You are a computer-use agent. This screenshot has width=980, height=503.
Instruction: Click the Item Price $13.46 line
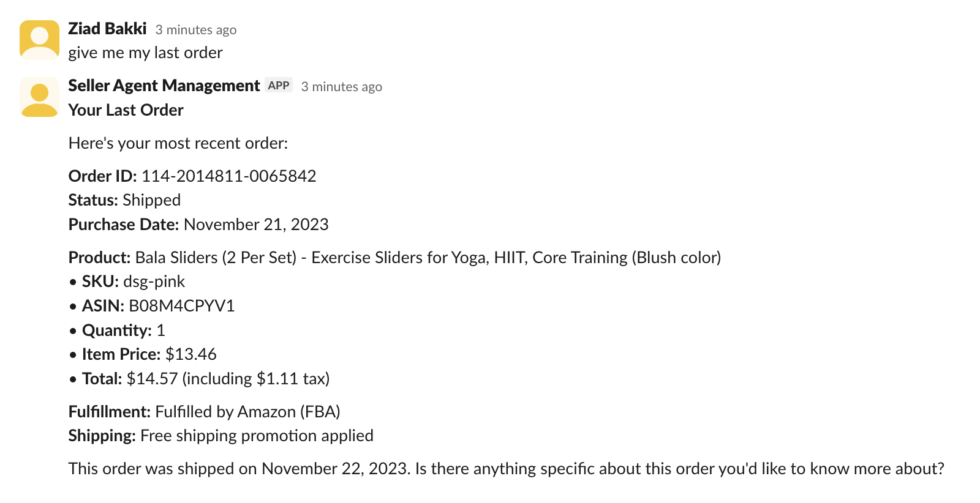149,354
